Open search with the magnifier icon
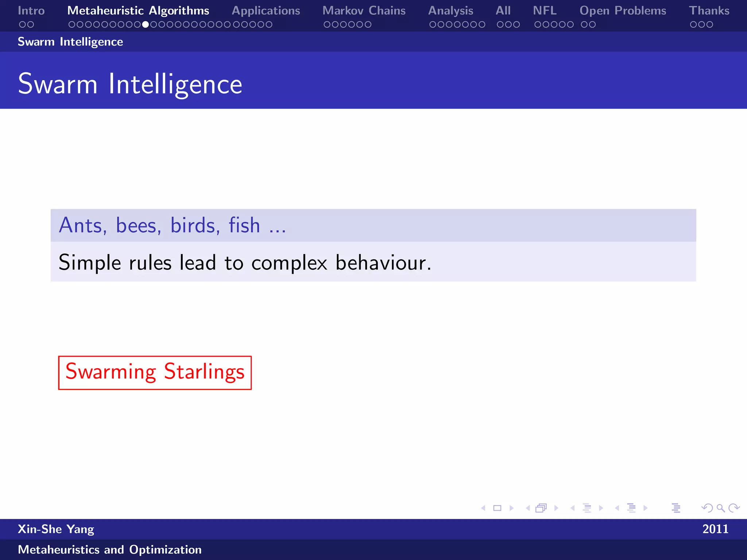 721,508
